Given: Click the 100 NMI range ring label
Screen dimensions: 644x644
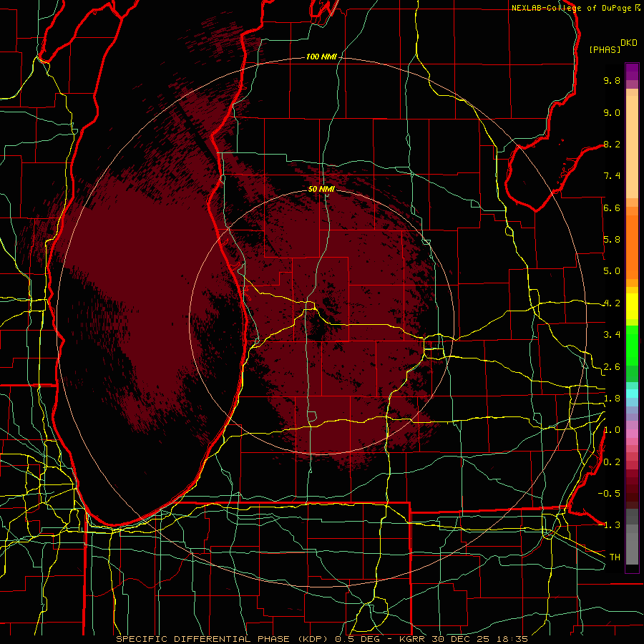Looking at the screenshot, I should coord(321,57).
